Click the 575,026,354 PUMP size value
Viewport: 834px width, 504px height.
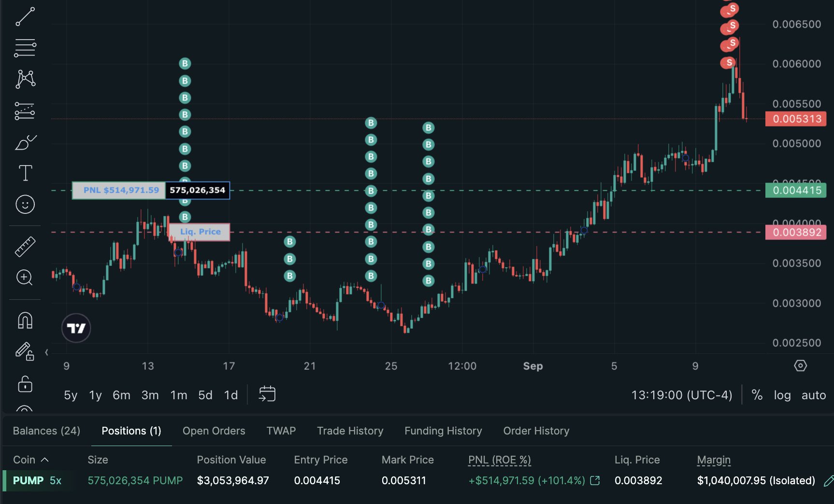tap(135, 480)
